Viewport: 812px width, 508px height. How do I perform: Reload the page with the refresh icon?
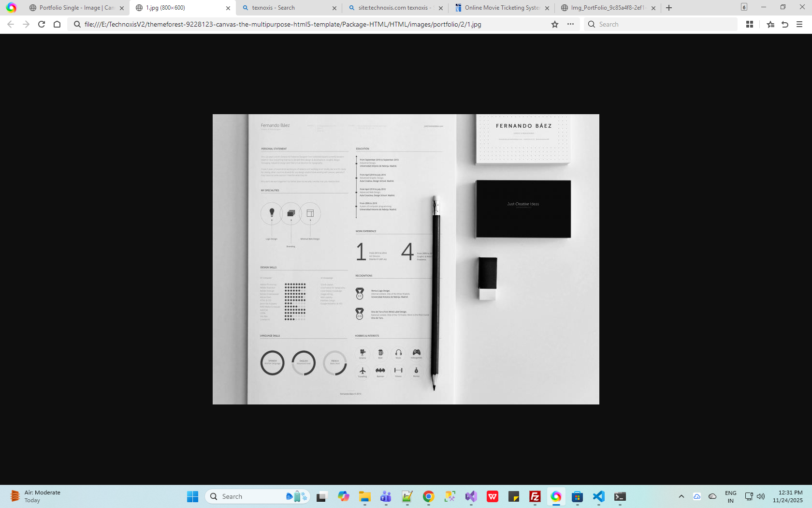[x=42, y=24]
